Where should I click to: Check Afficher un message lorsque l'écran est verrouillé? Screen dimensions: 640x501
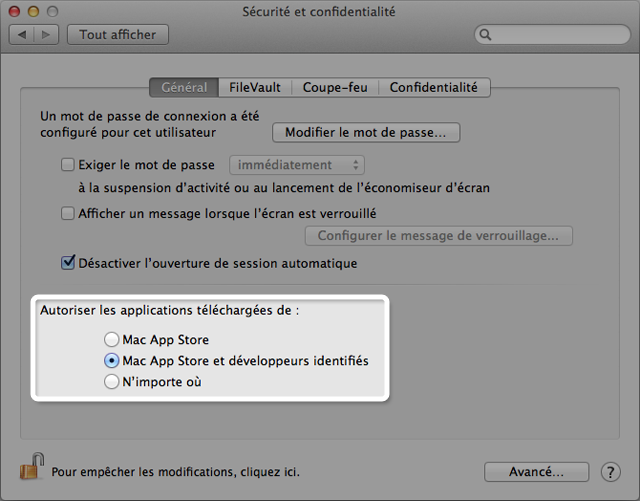coord(68,213)
